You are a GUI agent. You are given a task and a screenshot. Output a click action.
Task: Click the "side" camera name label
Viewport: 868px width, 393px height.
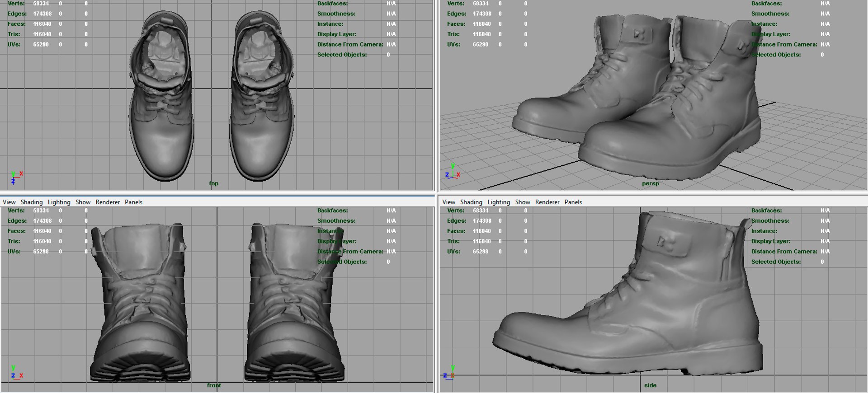click(x=651, y=385)
